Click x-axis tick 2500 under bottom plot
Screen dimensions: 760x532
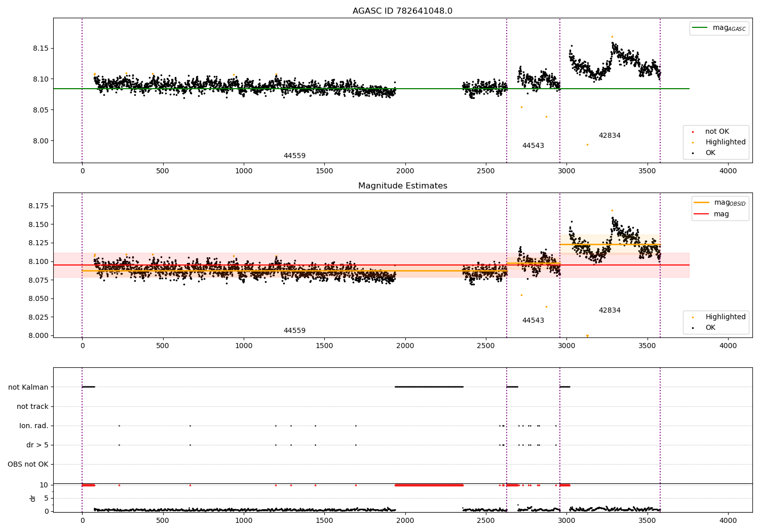[486, 520]
